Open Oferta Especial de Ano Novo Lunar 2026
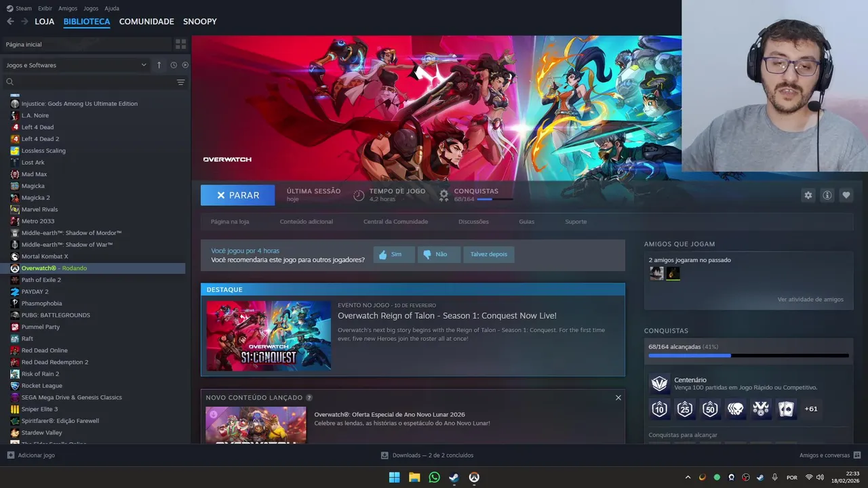This screenshot has width=868, height=488. point(389,414)
